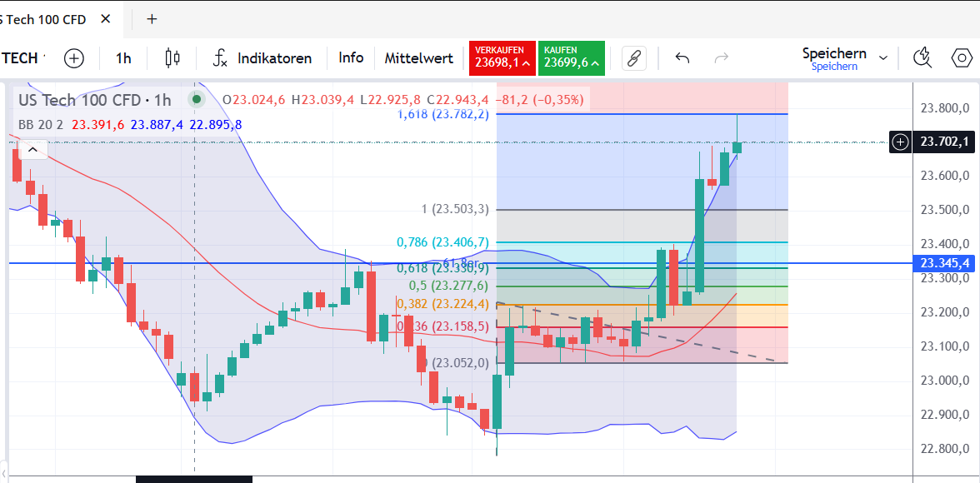Undo the last chart action

[682, 58]
